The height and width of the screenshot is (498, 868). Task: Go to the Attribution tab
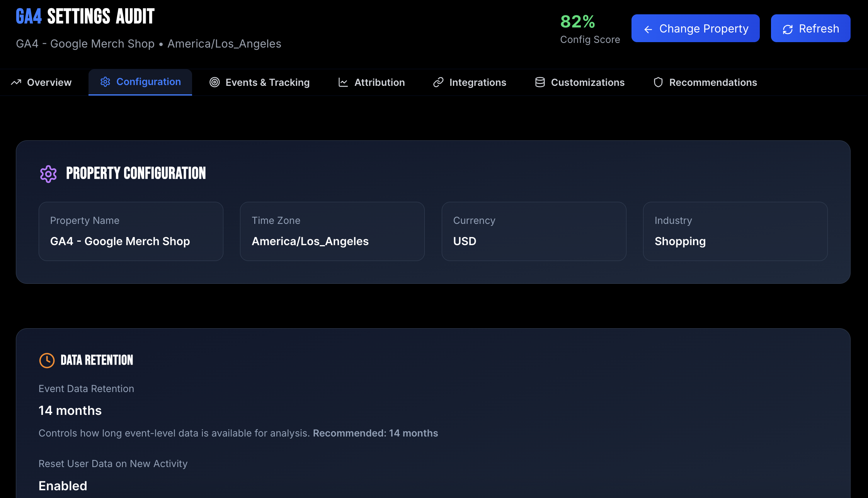[371, 82]
